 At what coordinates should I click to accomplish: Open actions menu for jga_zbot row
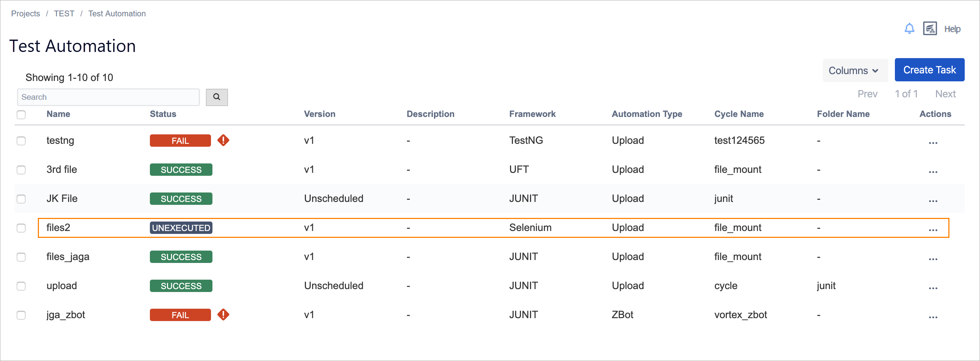coord(933,317)
